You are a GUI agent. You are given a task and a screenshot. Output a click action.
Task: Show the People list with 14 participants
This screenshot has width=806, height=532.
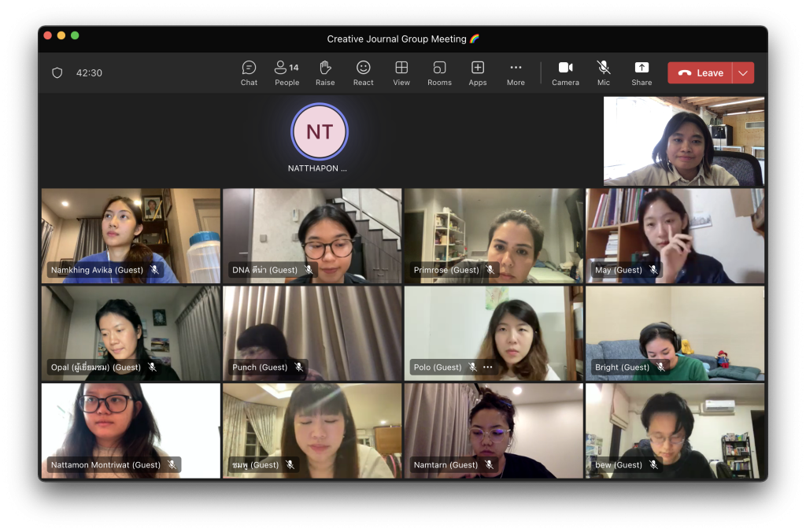[287, 73]
